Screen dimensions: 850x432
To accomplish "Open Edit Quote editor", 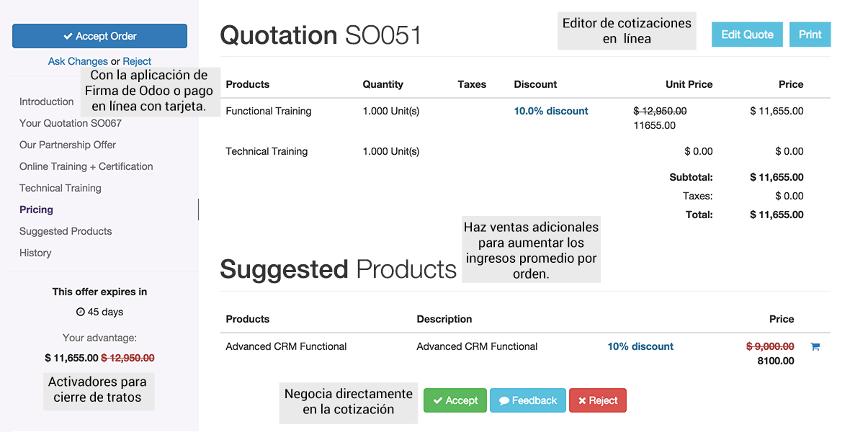I will point(747,34).
